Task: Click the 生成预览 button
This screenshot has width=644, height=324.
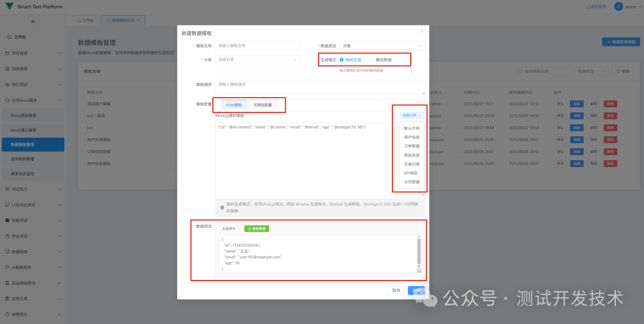Action: [229, 229]
